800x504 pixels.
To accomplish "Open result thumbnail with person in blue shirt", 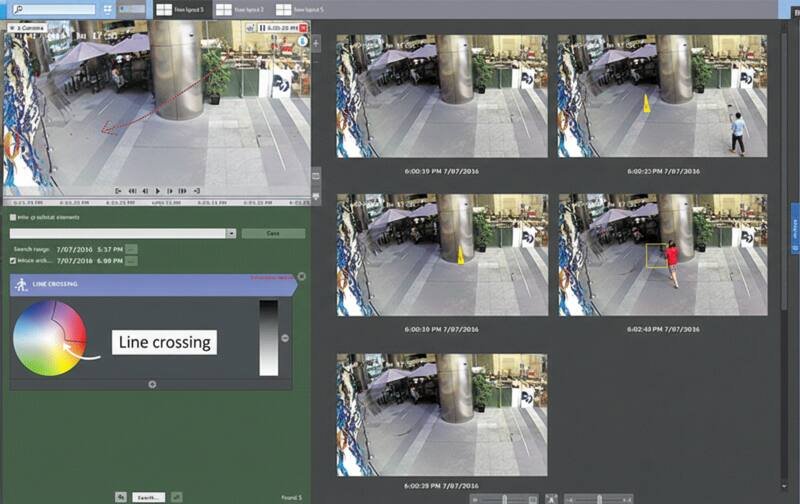I will click(x=662, y=95).
